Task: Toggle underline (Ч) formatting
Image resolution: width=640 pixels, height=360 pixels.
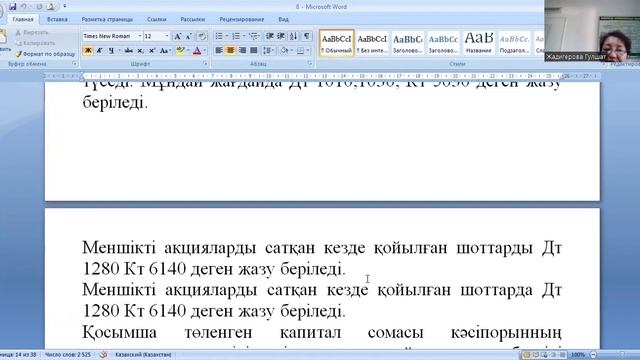Action: tap(111, 51)
